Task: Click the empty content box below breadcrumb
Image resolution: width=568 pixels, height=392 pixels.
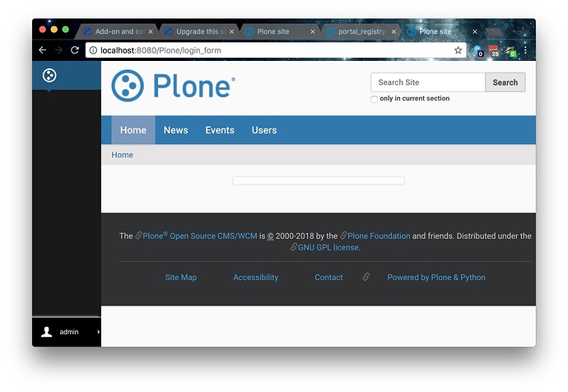Action: 319,180
